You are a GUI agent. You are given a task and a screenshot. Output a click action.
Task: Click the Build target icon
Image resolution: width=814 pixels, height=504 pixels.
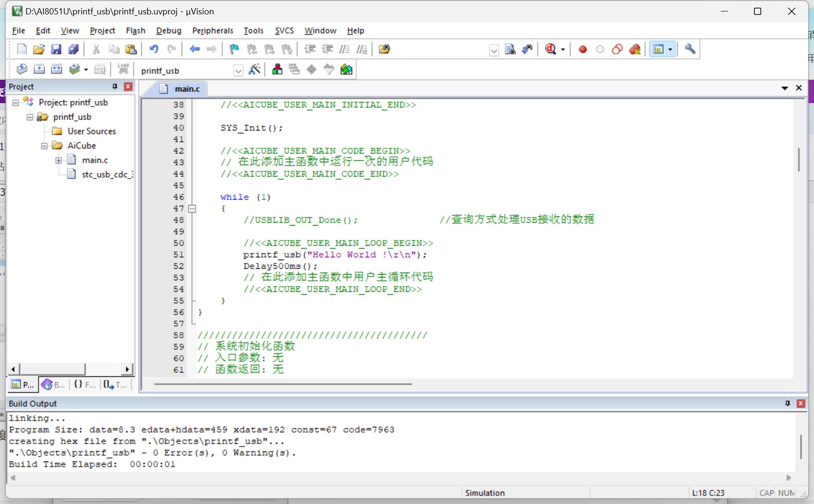coord(39,70)
